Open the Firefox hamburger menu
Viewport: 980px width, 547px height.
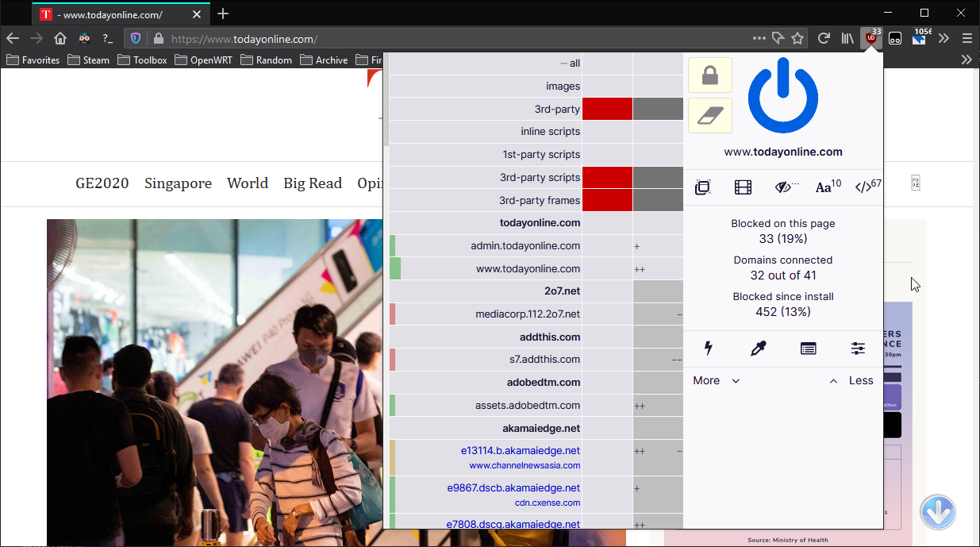tap(967, 38)
